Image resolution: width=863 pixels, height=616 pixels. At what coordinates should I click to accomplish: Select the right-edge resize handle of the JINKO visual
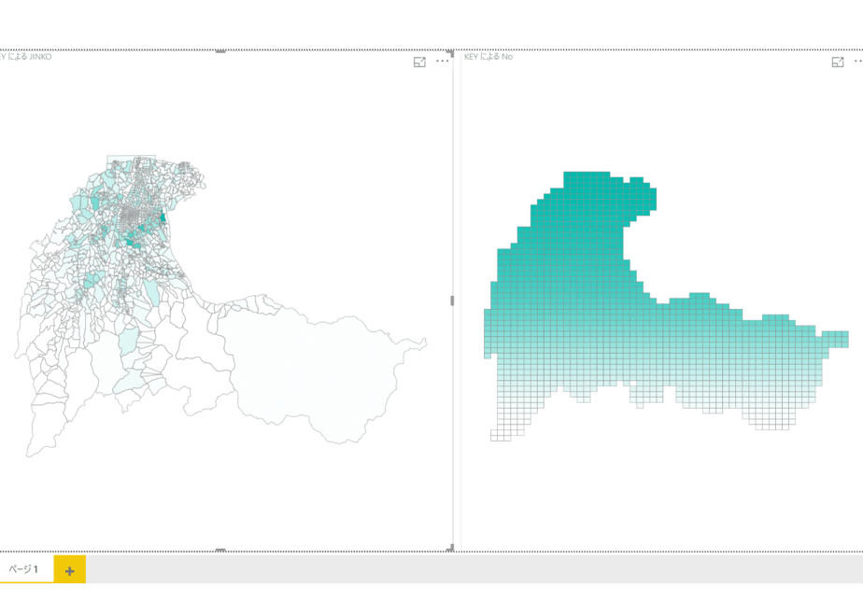point(452,301)
